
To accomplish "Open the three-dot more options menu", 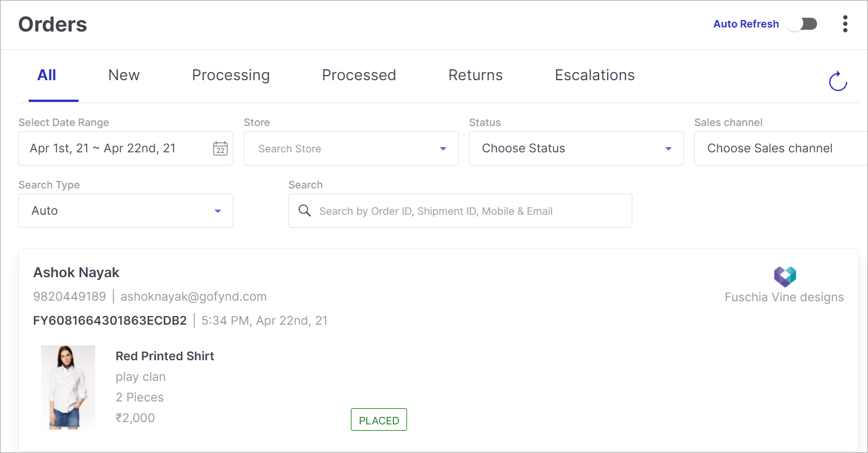I will 845,24.
